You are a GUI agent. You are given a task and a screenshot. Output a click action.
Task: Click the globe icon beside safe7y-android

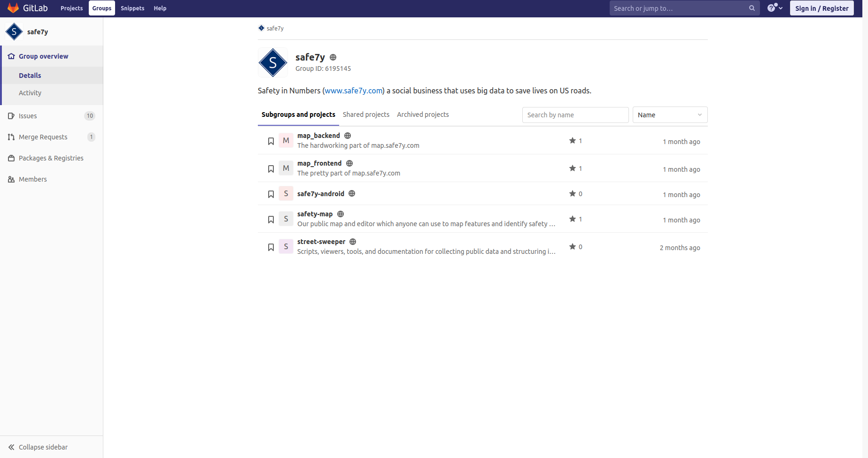[x=352, y=193]
